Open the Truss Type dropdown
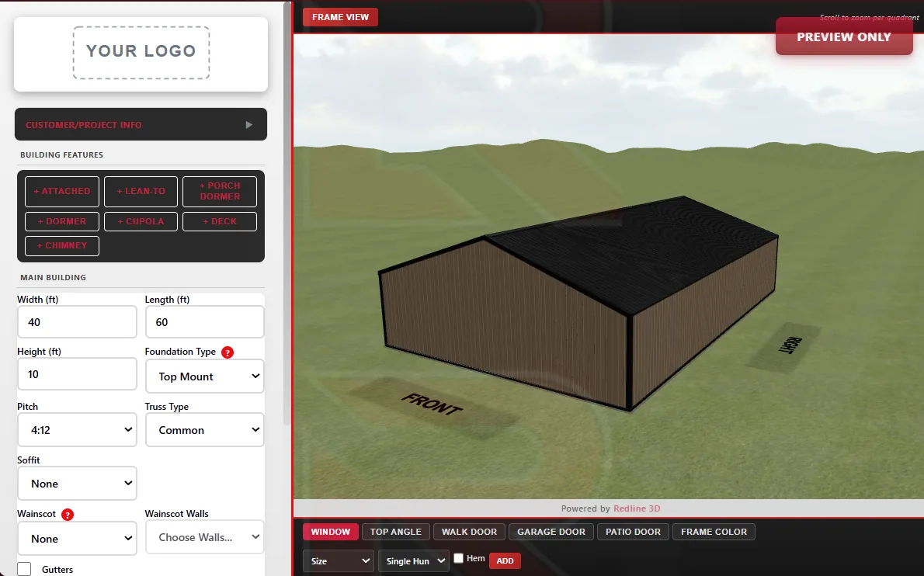This screenshot has width=924, height=576. (x=204, y=430)
